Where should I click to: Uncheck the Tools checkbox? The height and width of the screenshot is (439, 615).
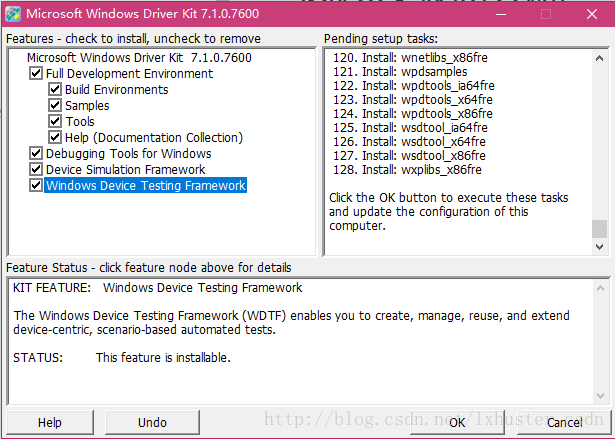pyautogui.click(x=55, y=121)
